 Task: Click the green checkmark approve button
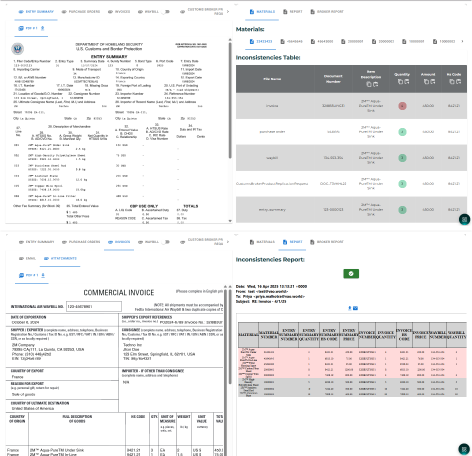click(x=351, y=274)
